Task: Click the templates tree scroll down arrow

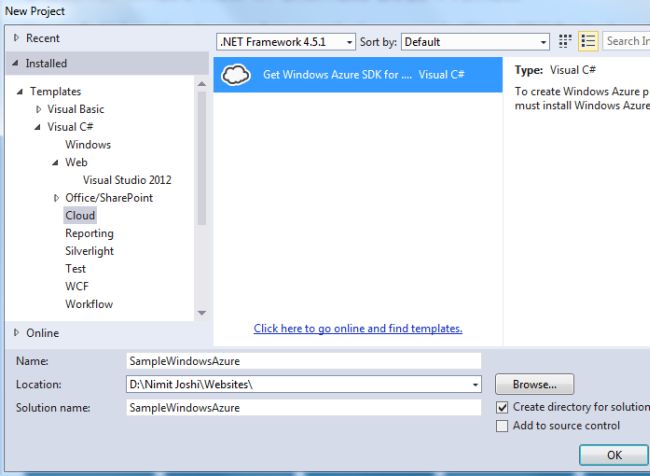Action: pos(202,313)
